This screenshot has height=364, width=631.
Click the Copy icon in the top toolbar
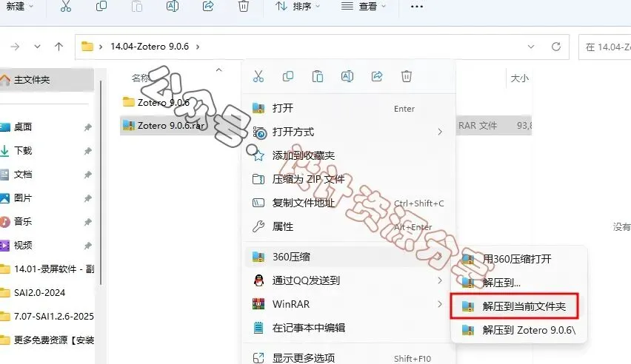pos(101,6)
